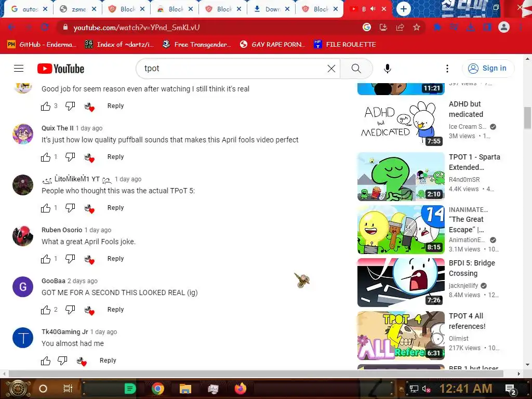532x399 pixels.
Task: Like GooBaa's comment
Action: click(x=46, y=310)
